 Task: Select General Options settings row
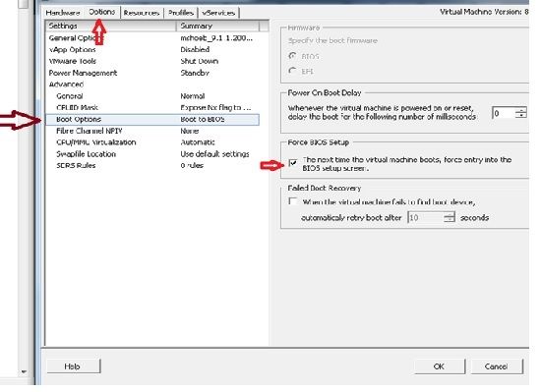(x=152, y=38)
